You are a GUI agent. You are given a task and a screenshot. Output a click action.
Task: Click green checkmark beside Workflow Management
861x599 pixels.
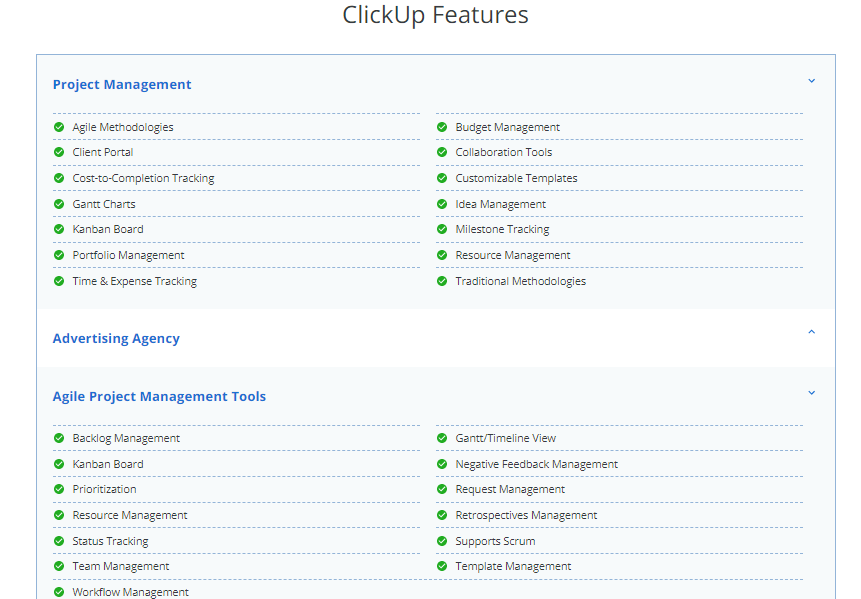pyautogui.click(x=59, y=592)
